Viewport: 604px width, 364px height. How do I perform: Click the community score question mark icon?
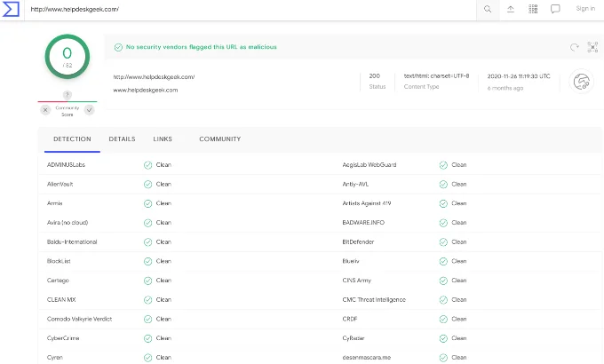point(67,95)
